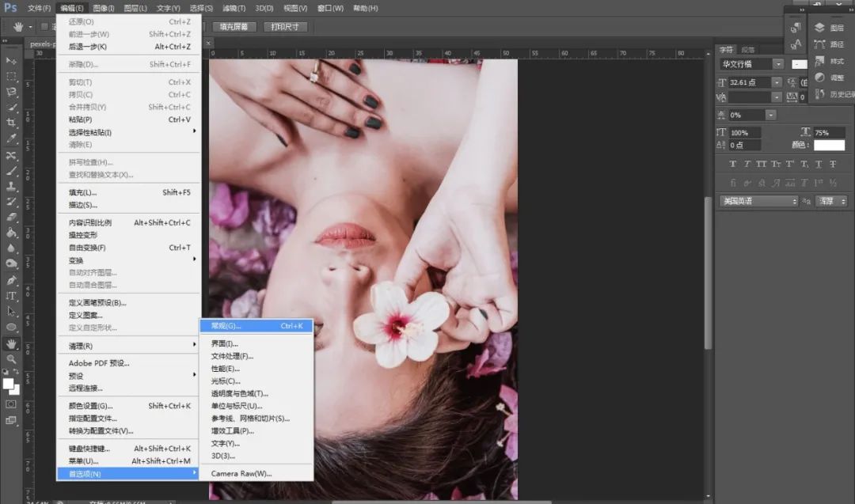The height and width of the screenshot is (504, 855).
Task: Select the Clone Stamp tool
Action: [11, 187]
